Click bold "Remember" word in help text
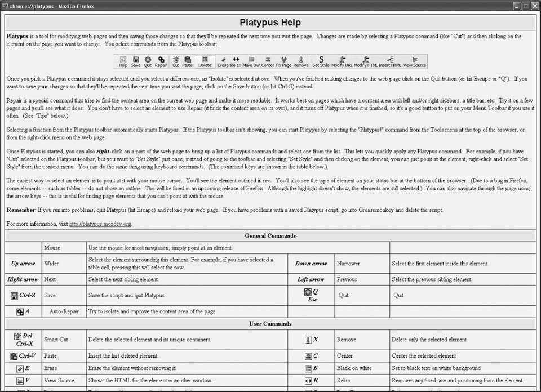 point(21,210)
